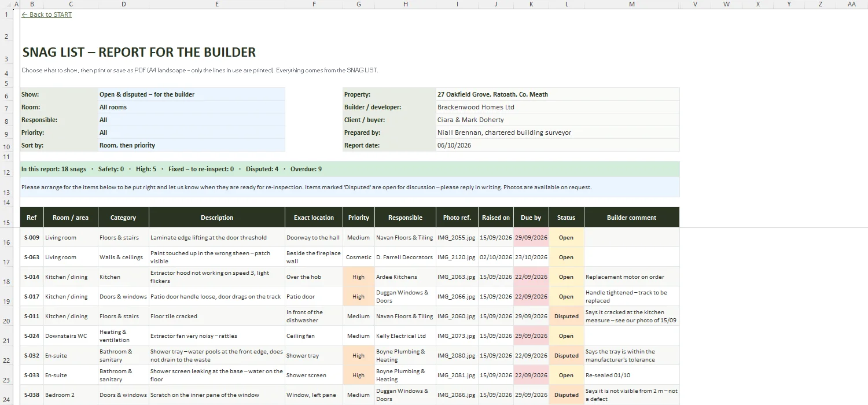Select the Responsible table header cell
The width and height of the screenshot is (868, 405).
pyautogui.click(x=405, y=218)
